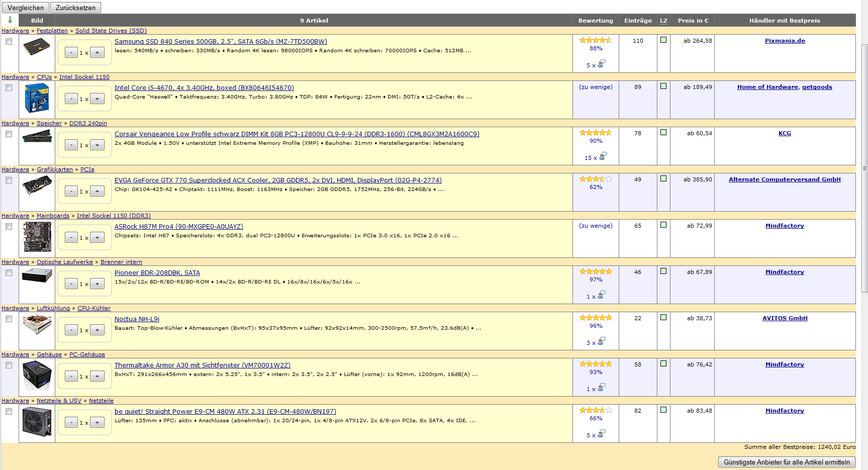Check the be quiet! Straight Power checkbox

pyautogui.click(x=9, y=412)
